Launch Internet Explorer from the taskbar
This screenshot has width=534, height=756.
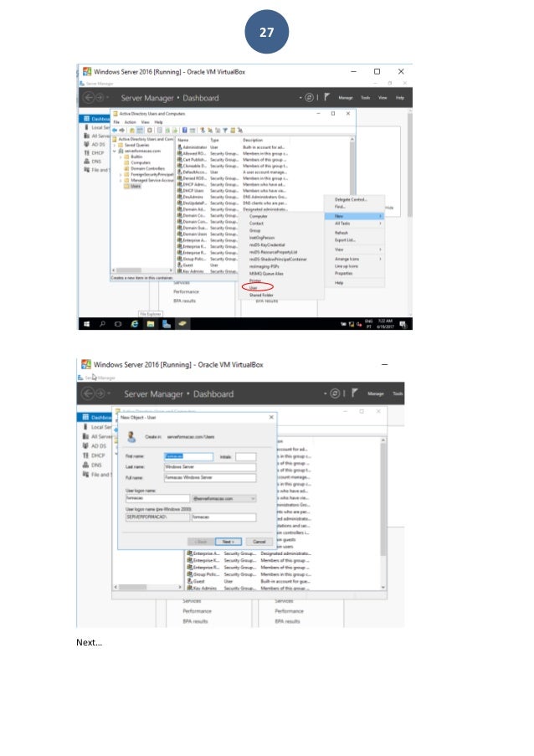(135, 324)
